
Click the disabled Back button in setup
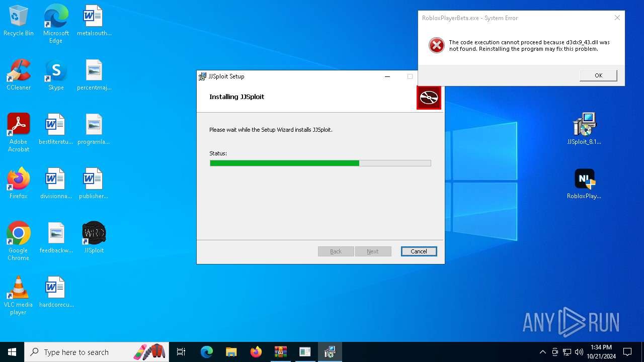(336, 251)
